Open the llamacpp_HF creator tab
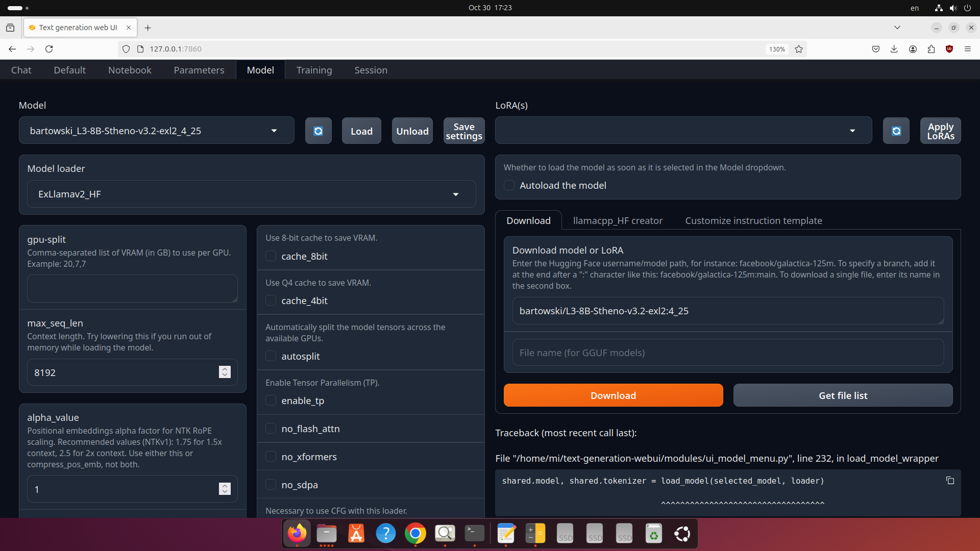980x551 pixels. 618,220
